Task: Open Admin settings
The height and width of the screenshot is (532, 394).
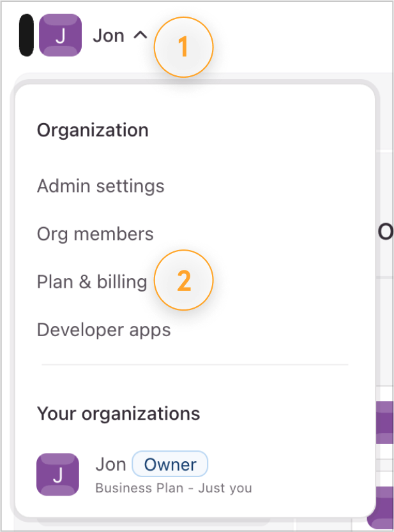Action: pos(100,186)
